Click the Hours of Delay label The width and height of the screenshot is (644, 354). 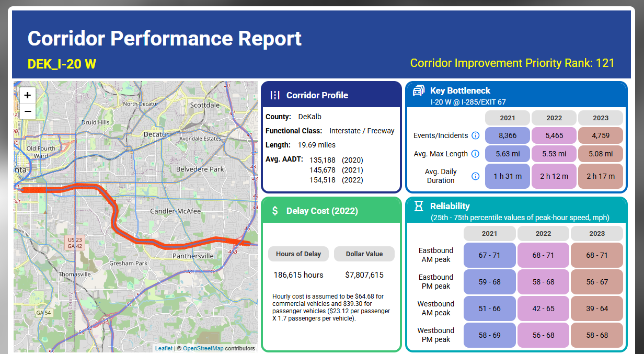coord(298,254)
